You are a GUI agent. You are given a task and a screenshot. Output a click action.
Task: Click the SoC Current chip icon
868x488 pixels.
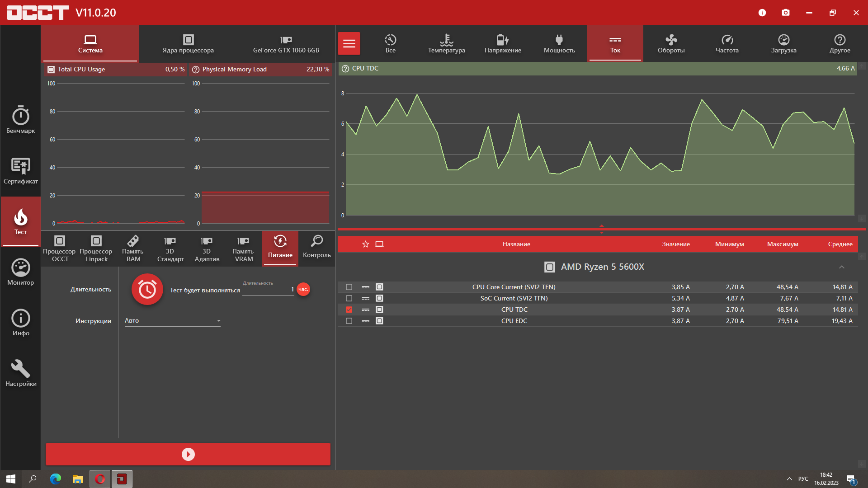pyautogui.click(x=379, y=298)
